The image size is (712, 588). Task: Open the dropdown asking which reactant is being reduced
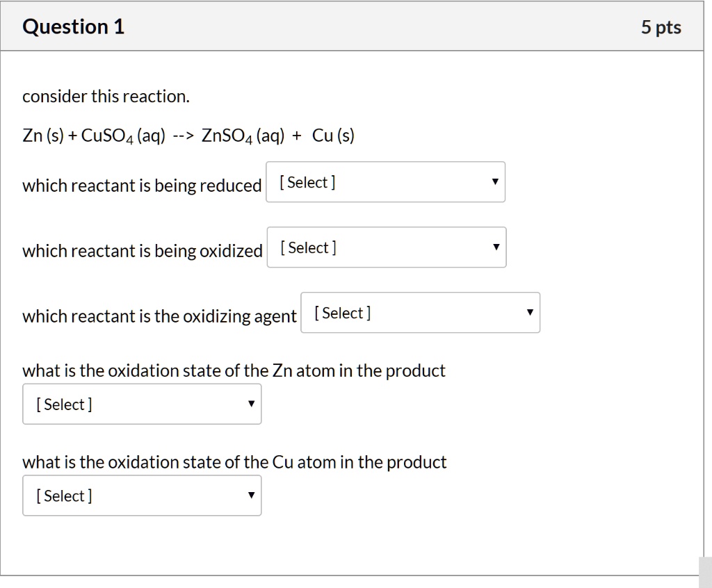(385, 181)
